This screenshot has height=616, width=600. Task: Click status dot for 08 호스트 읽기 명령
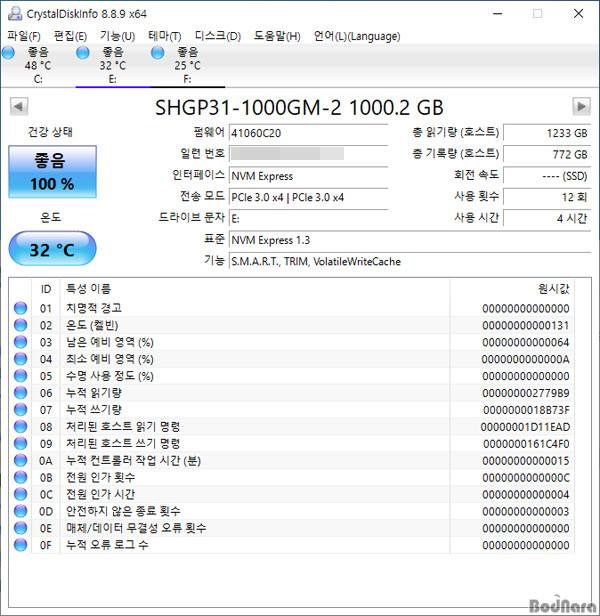(20, 427)
